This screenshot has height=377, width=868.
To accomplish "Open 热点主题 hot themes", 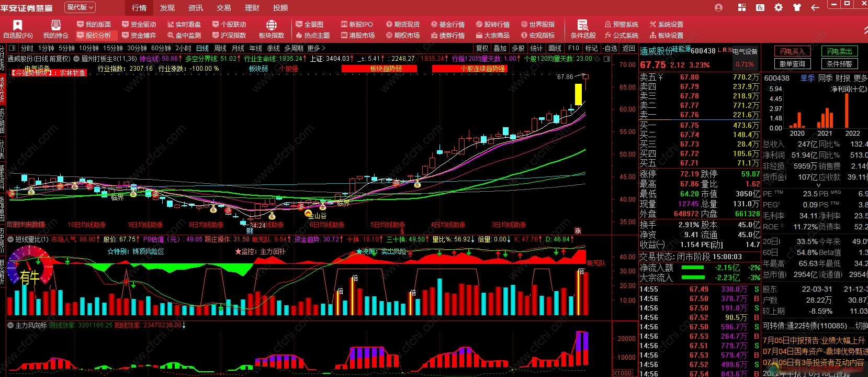I will tap(312, 36).
